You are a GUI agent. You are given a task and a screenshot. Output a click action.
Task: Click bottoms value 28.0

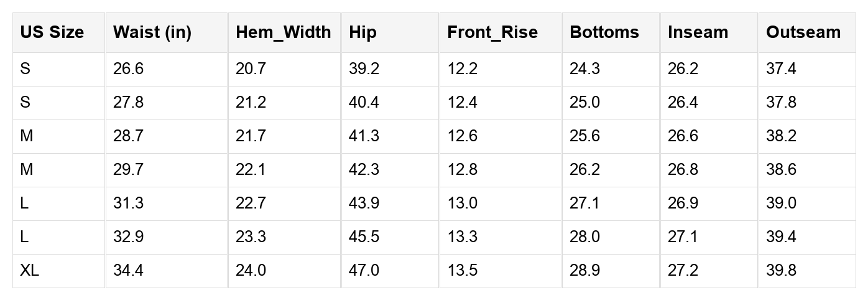584,237
